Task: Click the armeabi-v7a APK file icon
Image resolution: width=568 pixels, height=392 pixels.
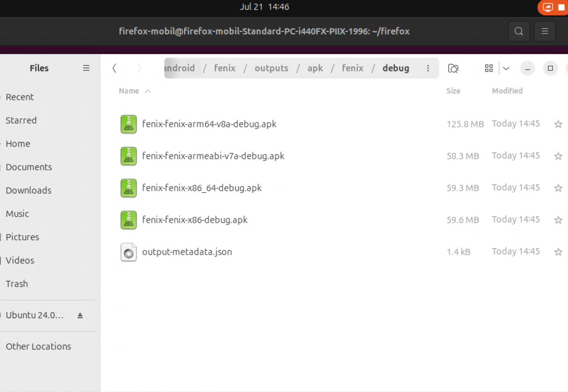Action: (x=129, y=156)
